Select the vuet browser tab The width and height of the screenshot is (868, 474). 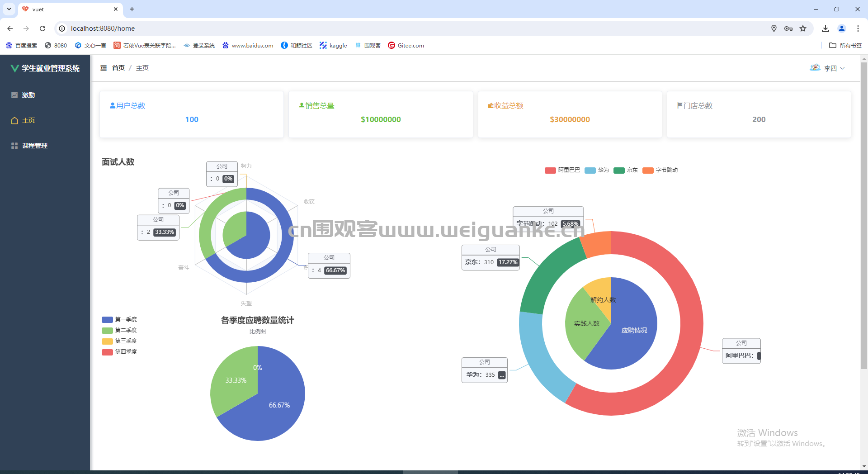pos(71,9)
